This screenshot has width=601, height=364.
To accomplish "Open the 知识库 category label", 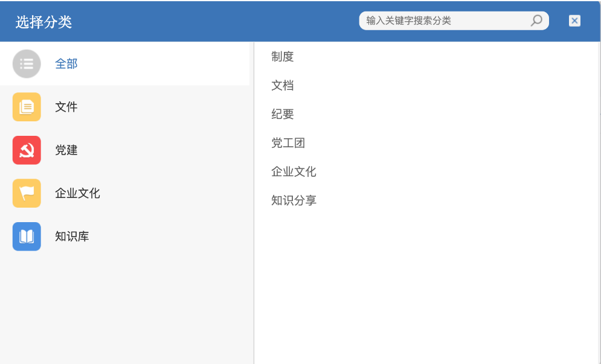I will tap(72, 237).
